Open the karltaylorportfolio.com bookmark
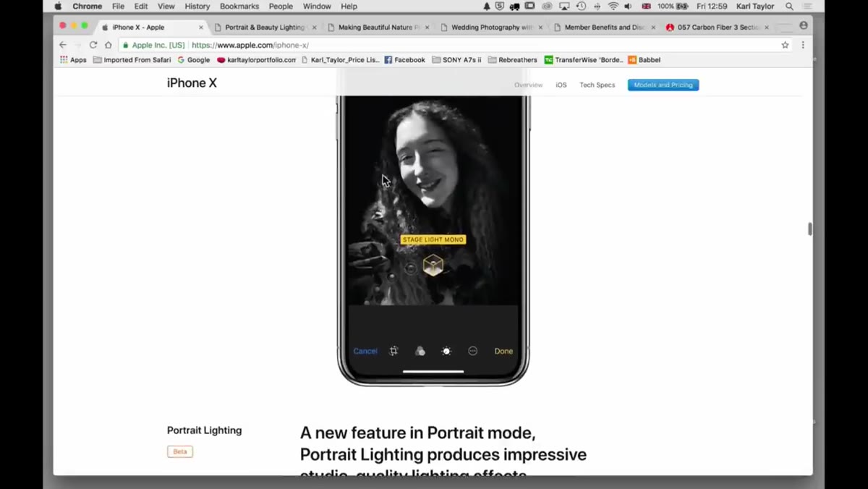Image resolution: width=868 pixels, height=489 pixels. (x=257, y=60)
